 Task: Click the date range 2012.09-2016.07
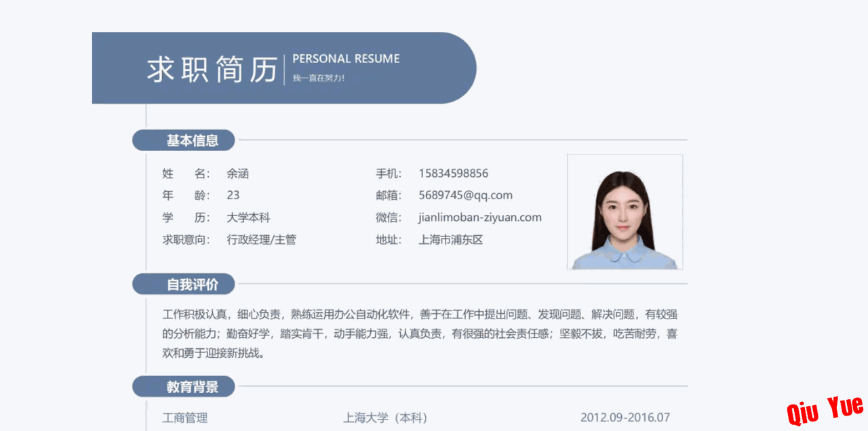tap(625, 417)
